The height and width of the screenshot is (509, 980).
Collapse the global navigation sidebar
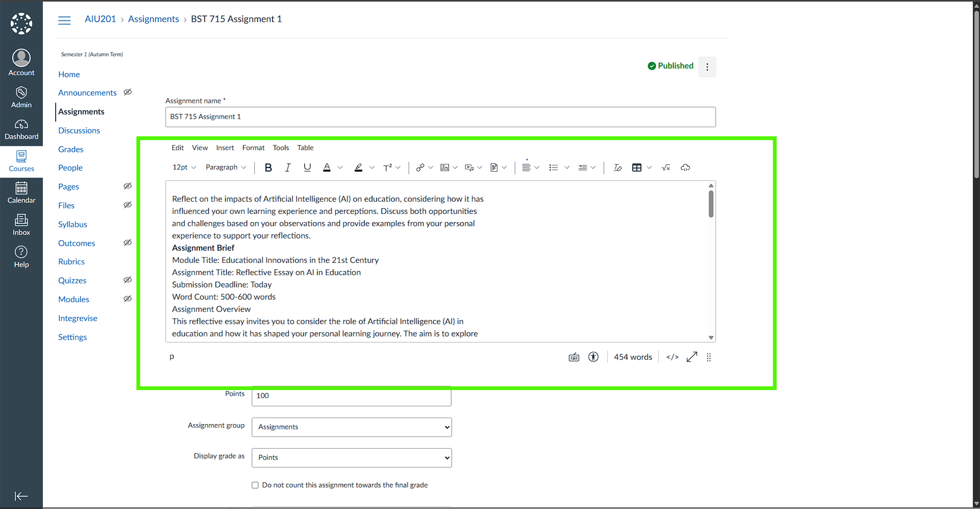(x=21, y=496)
